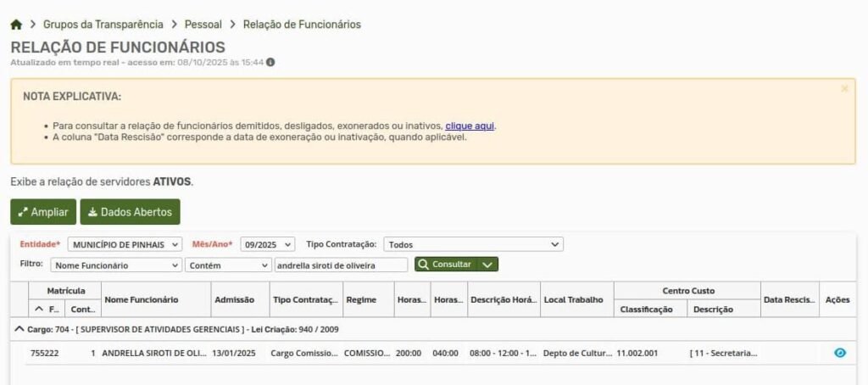The height and width of the screenshot is (385, 868).
Task: Open arrow menu beside Consultar
Action: point(487,265)
